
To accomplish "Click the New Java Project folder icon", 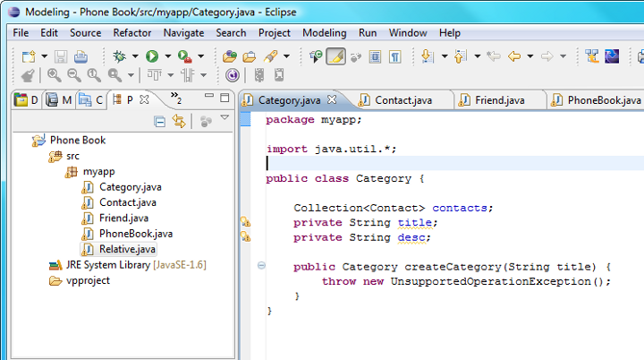I will click(230, 56).
